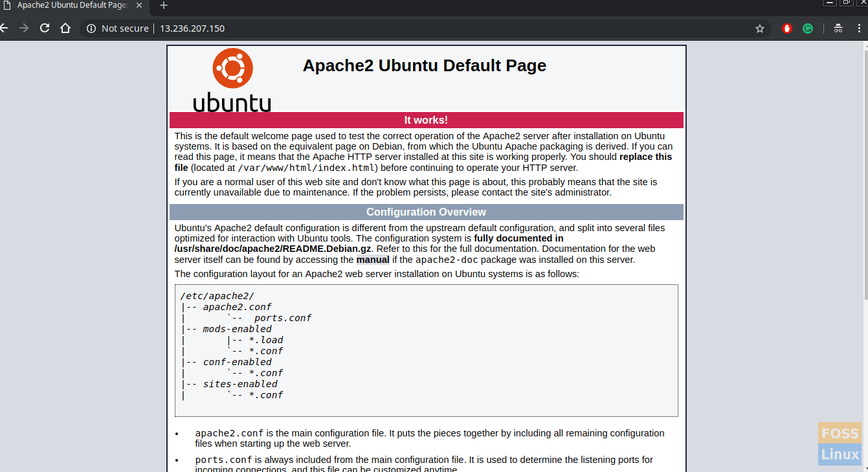This screenshot has width=868, height=472.
Task: Click the green Grammarly extension icon
Action: [x=807, y=28]
